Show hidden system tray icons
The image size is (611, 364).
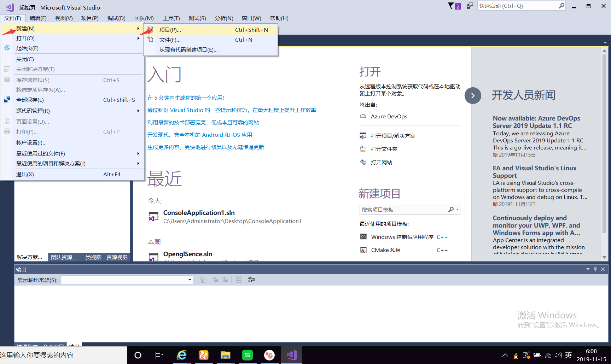[505, 355]
